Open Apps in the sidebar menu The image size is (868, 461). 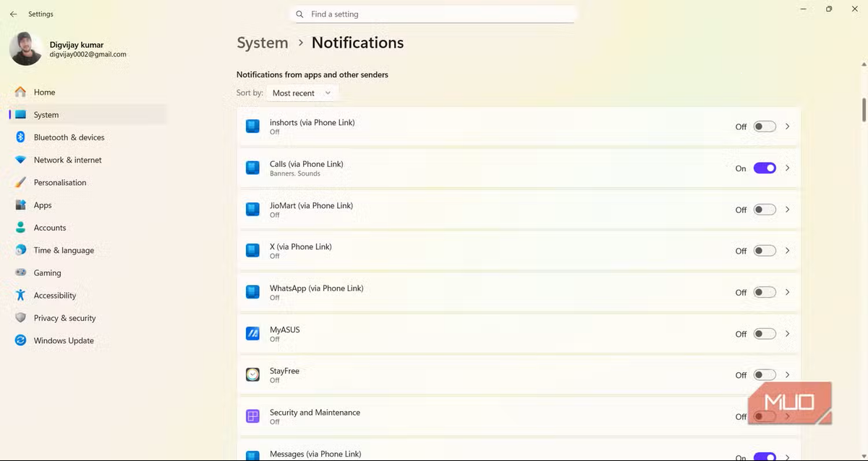43,205
